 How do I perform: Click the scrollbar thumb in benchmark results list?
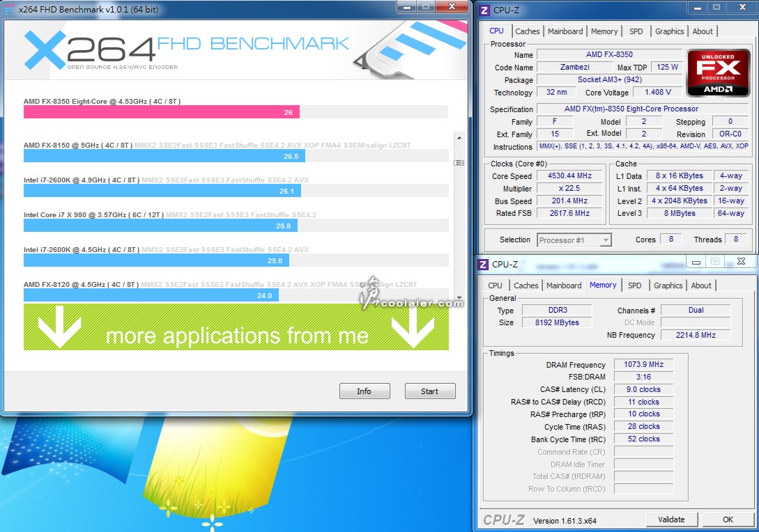pos(459,163)
